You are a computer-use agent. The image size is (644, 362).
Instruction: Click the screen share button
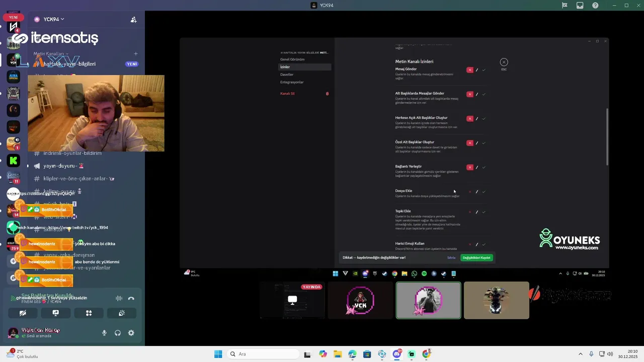[56, 313]
